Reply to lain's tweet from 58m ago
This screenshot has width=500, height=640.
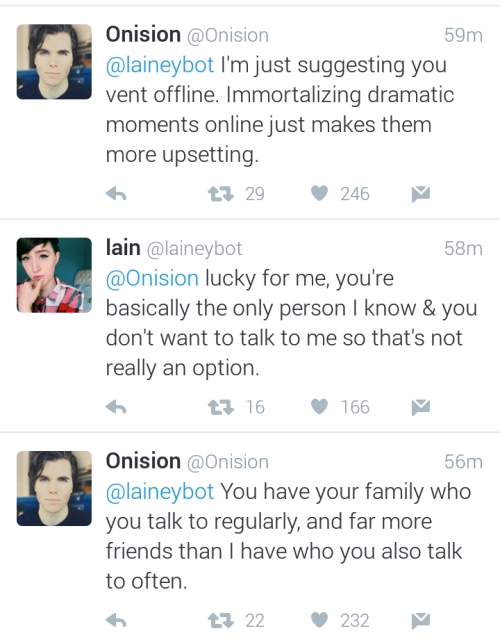click(x=116, y=407)
